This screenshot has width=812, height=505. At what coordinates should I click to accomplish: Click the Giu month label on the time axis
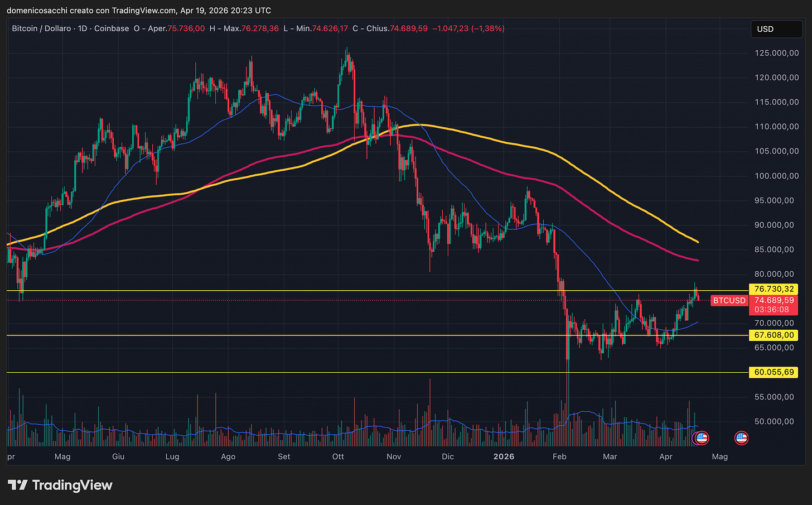tap(118, 456)
